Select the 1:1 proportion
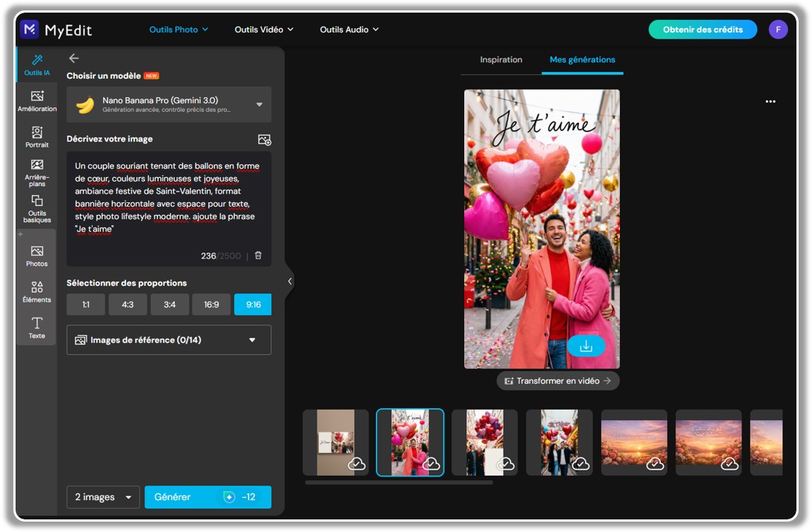The height and width of the screenshot is (532, 812). tap(86, 305)
